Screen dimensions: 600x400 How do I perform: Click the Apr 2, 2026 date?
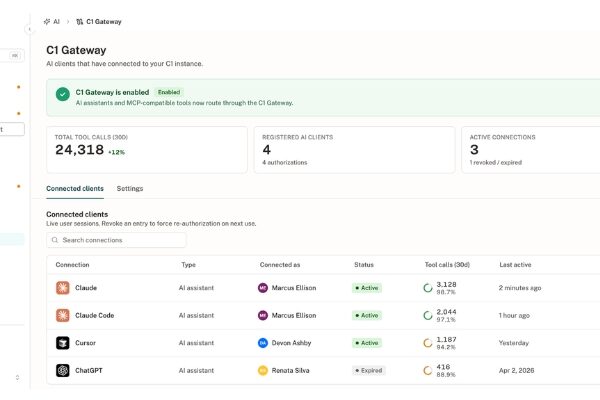(516, 371)
